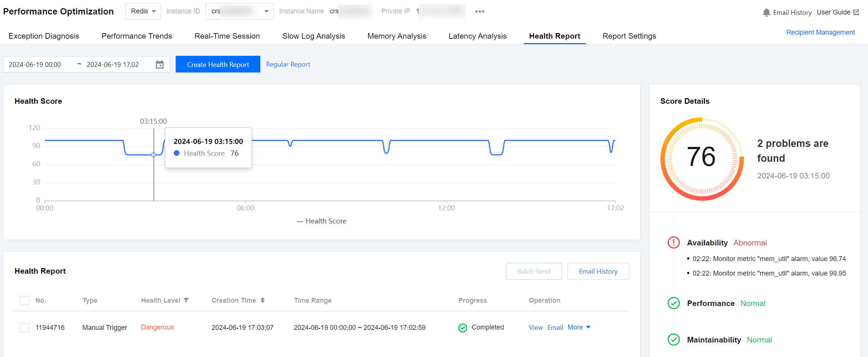
Task: Click the Availability abnormal warning icon
Action: [673, 243]
